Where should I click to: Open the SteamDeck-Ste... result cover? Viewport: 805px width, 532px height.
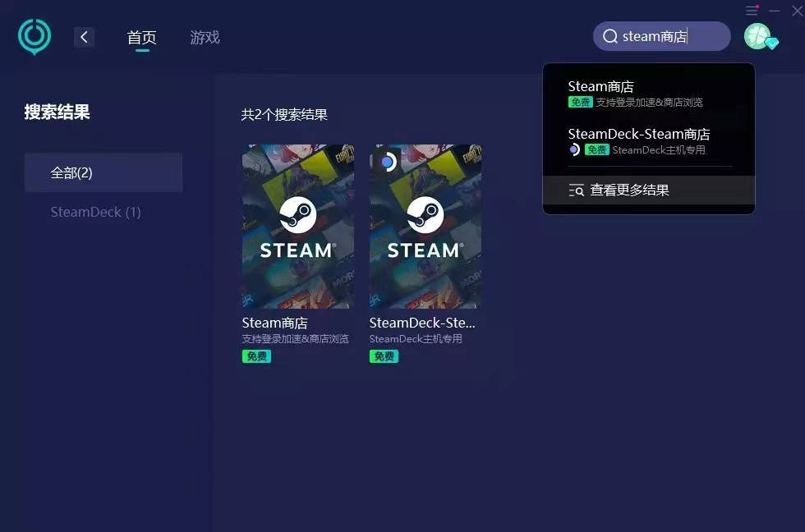pyautogui.click(x=425, y=227)
